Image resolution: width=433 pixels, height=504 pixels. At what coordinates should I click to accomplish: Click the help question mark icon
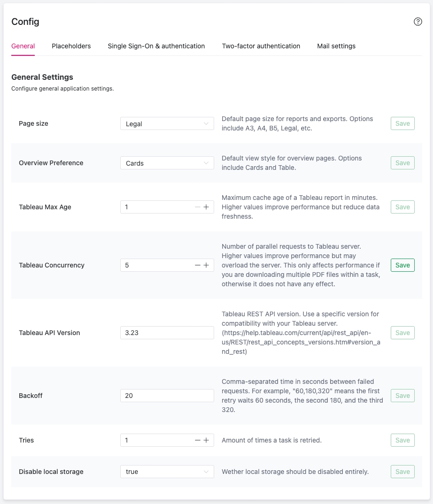(418, 22)
